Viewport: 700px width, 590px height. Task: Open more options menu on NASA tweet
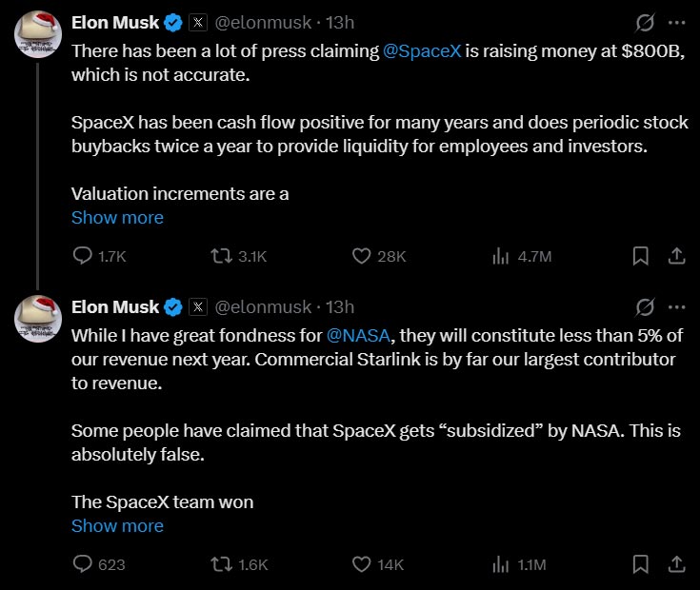[x=677, y=307]
